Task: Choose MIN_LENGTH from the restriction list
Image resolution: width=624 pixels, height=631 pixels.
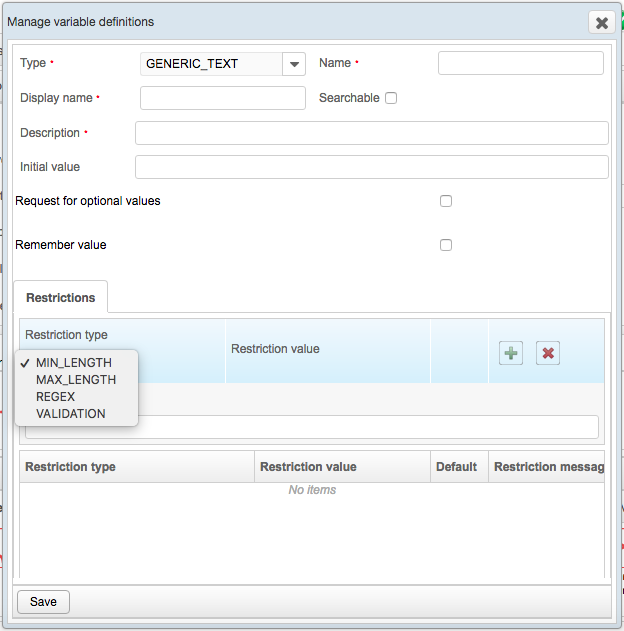Action: point(76,363)
